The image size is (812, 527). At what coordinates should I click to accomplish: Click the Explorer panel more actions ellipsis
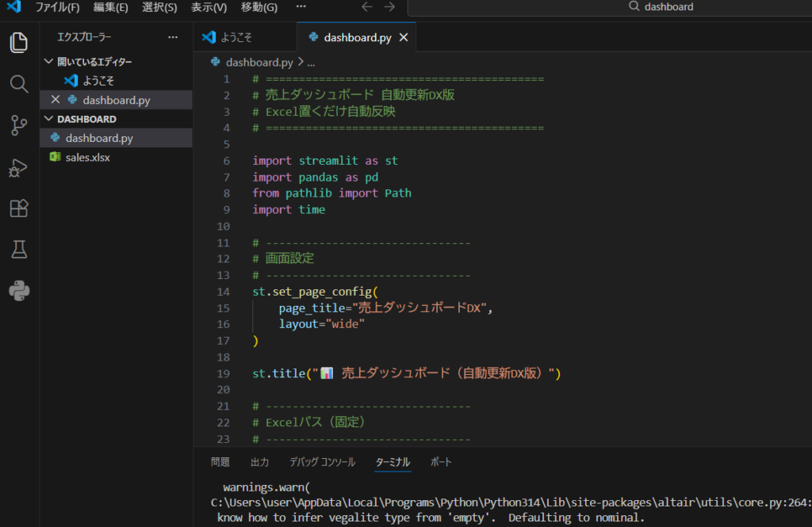pos(173,37)
